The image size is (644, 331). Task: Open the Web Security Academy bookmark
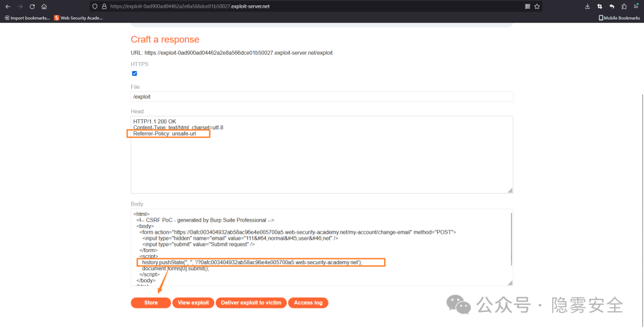[78, 18]
